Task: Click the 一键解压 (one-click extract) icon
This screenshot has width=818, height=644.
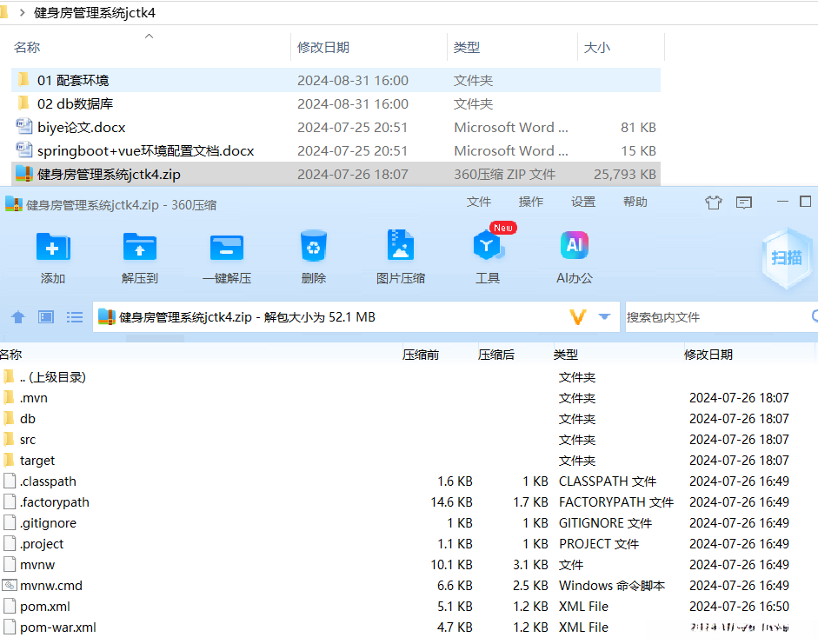Action: tap(226, 247)
